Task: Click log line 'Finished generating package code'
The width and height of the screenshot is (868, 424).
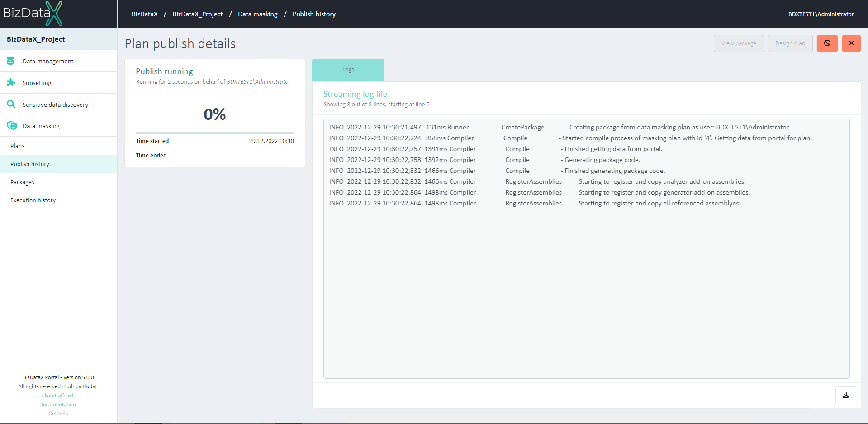Action: click(x=497, y=171)
